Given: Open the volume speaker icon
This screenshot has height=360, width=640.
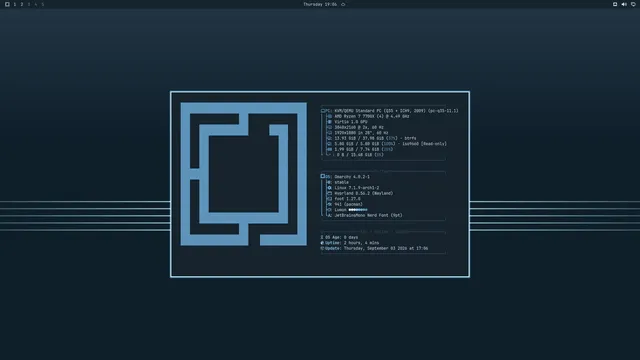Looking at the screenshot, I should click(624, 4).
